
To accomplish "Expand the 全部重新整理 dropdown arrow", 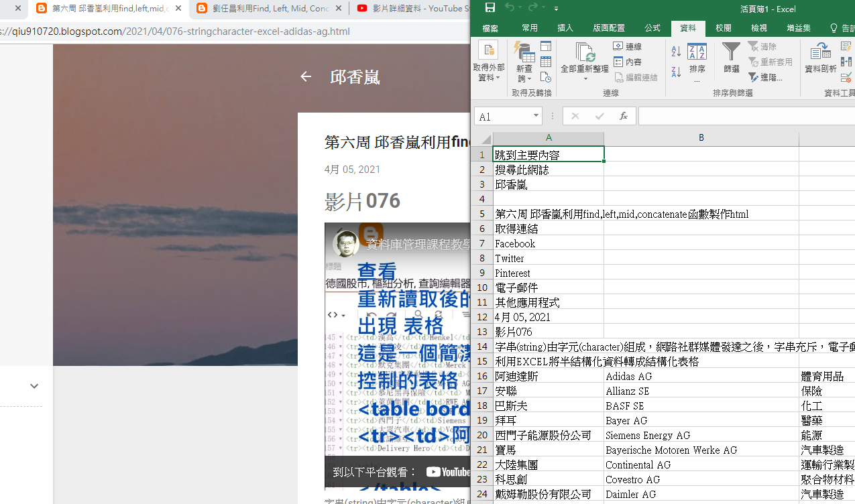I will click(585, 79).
